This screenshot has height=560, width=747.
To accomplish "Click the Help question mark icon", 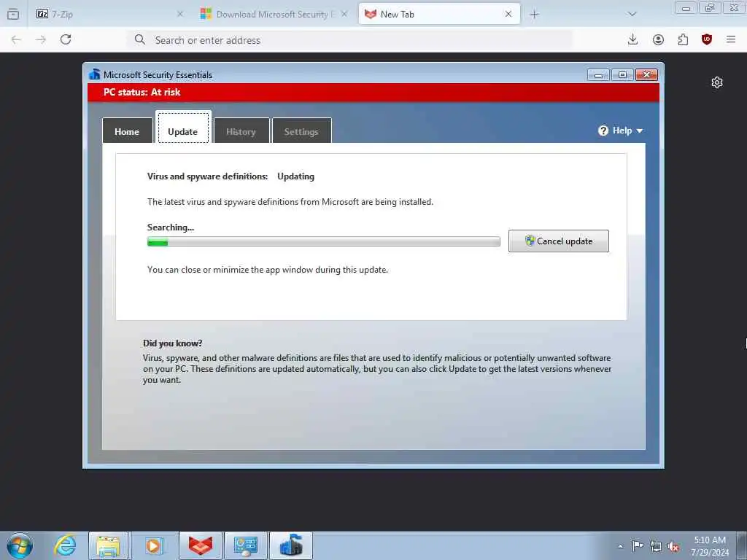I will 603,131.
